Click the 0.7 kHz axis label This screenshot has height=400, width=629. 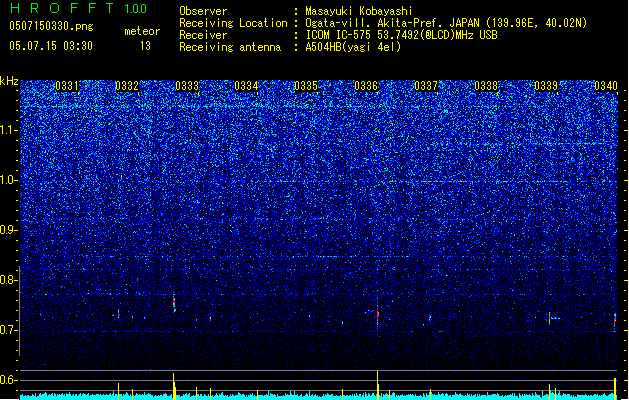9,330
